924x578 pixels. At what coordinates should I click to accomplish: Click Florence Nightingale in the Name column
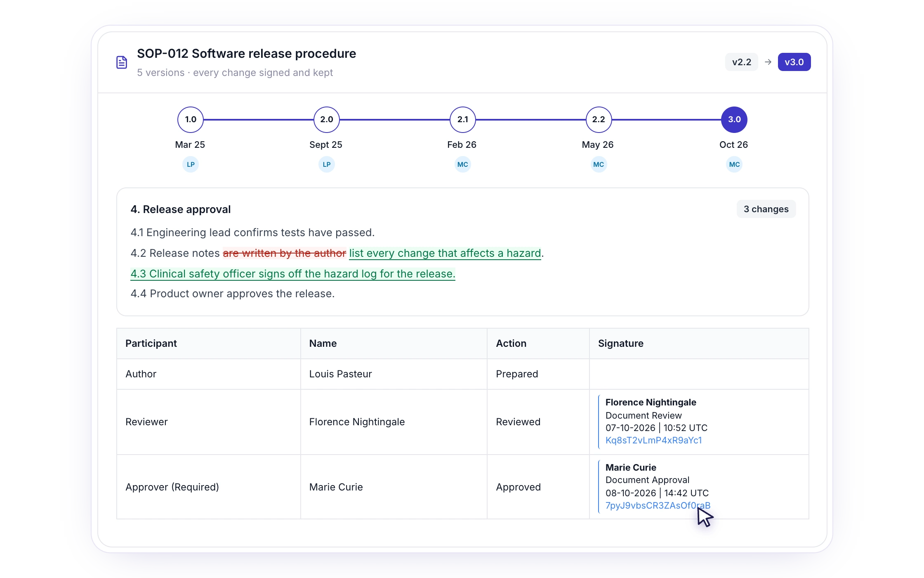pyautogui.click(x=357, y=422)
